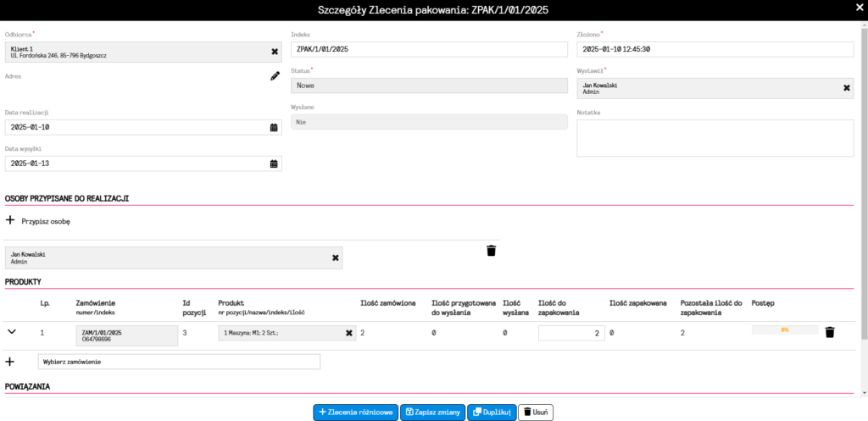Image resolution: width=868 pixels, height=421 pixels.
Task: Remove Jan Kowalski from assigned persons field
Action: coord(335,258)
